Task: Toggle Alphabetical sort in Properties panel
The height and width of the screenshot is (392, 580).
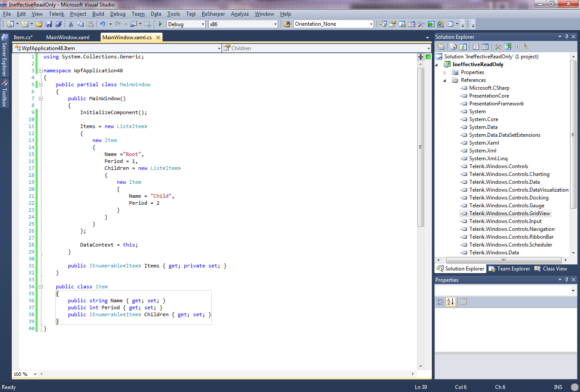Action: pyautogui.click(x=451, y=301)
